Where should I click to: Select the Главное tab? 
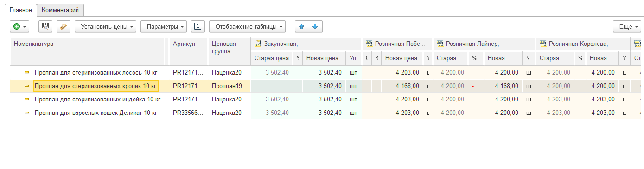pos(21,10)
